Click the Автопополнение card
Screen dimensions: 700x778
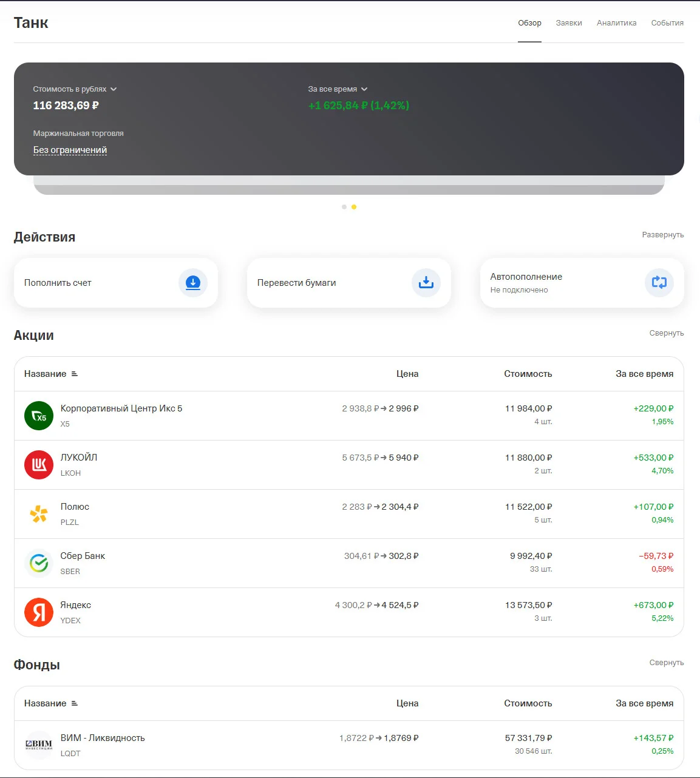(x=582, y=283)
